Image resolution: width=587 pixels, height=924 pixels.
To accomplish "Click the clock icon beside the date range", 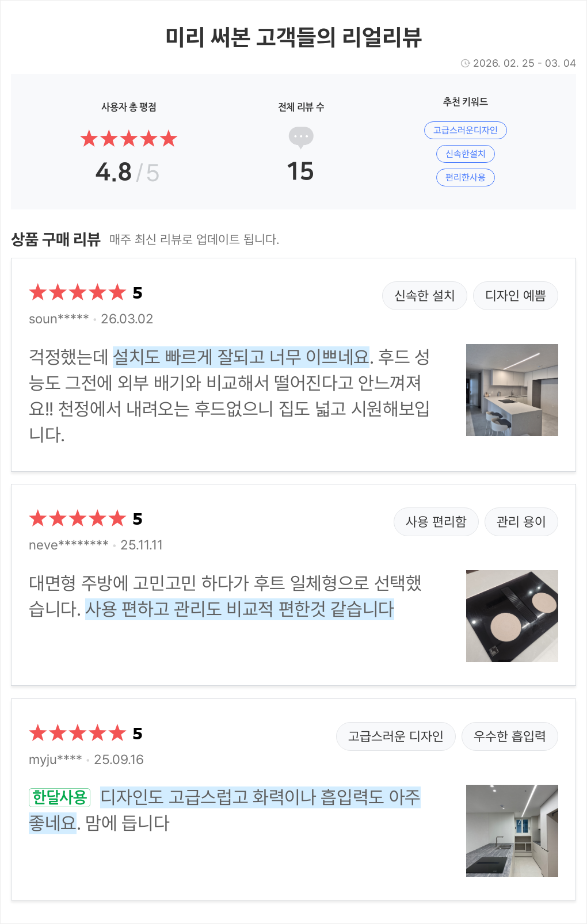I will (x=465, y=63).
